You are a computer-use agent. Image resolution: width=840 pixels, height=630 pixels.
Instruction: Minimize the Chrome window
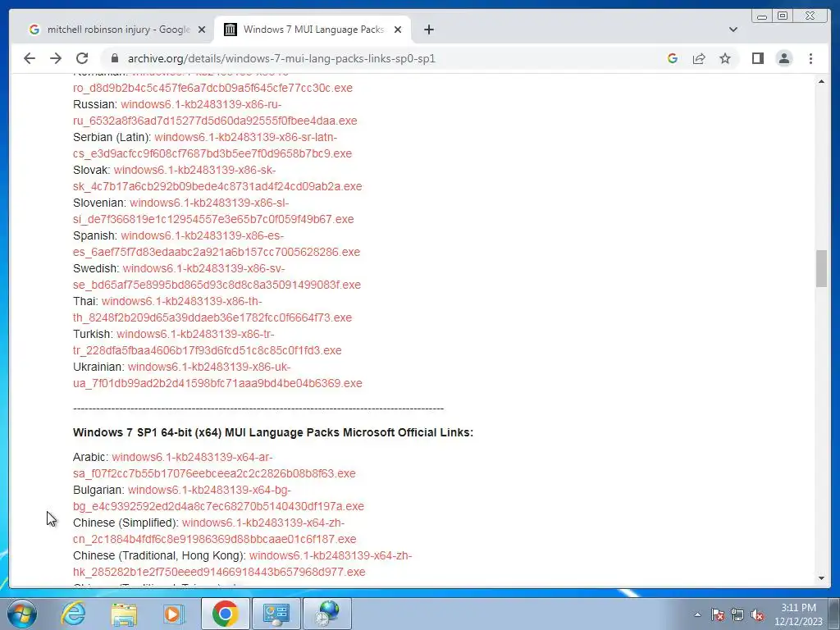tap(762, 16)
